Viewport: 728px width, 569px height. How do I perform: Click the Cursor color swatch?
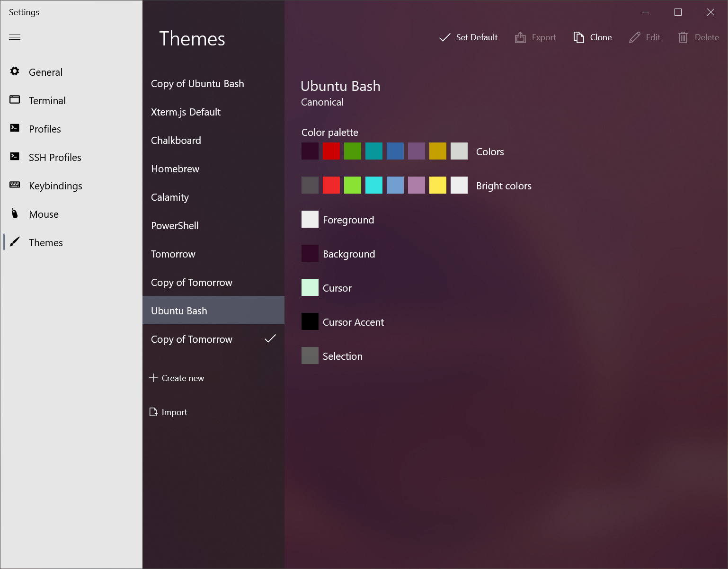[x=310, y=287]
